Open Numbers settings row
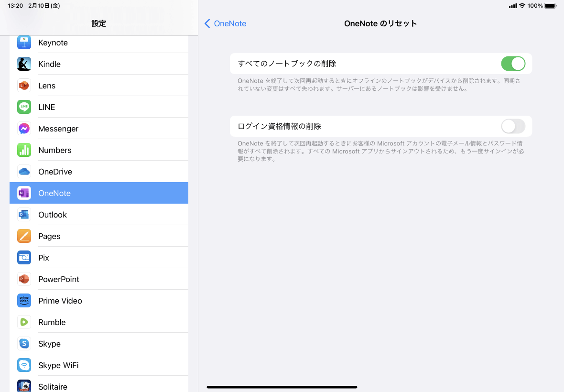This screenshot has height=392, width=564. click(99, 150)
